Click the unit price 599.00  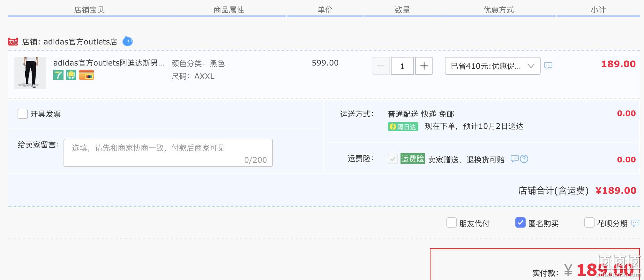point(325,63)
